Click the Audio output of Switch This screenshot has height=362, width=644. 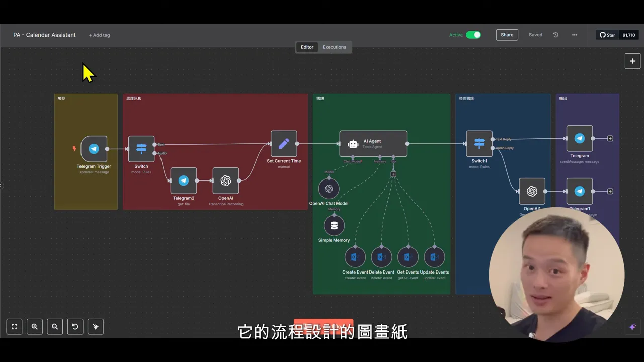155,153
